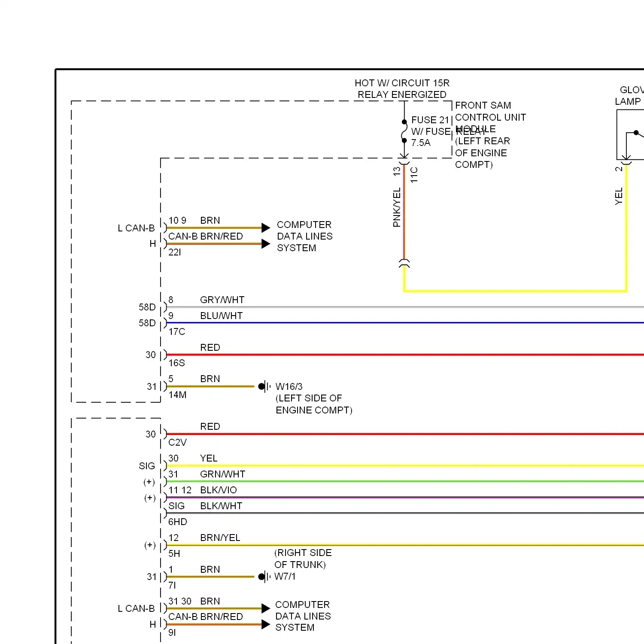Select connector label 16S

[176, 363]
